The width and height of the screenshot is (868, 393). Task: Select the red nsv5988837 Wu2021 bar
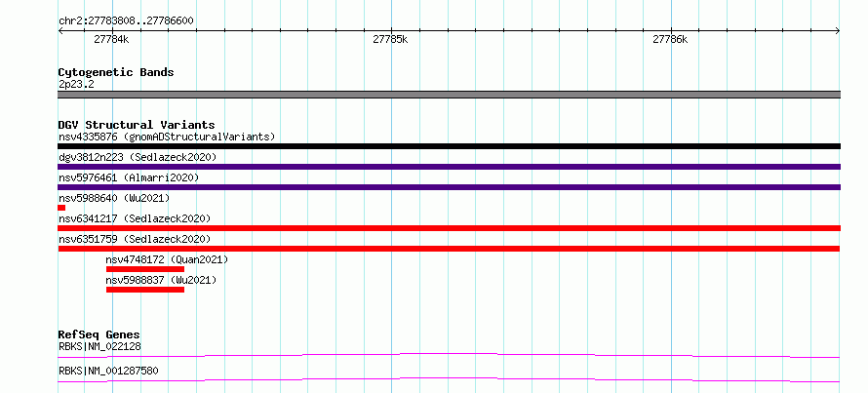145,290
